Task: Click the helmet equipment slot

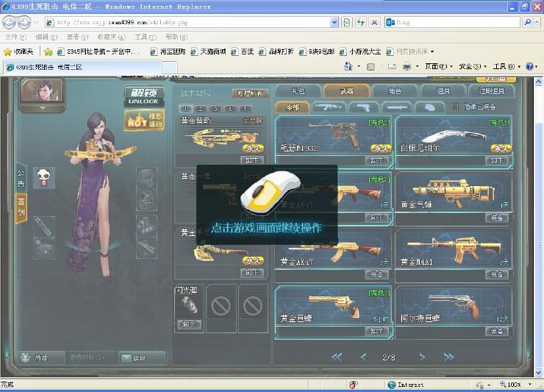Action: [146, 177]
